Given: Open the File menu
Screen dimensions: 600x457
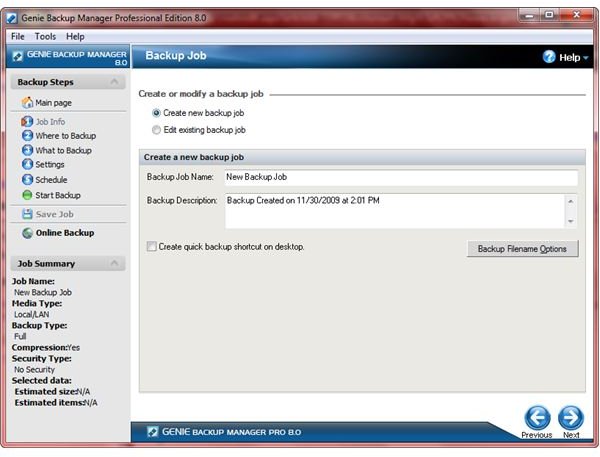Looking at the screenshot, I should tap(18, 36).
